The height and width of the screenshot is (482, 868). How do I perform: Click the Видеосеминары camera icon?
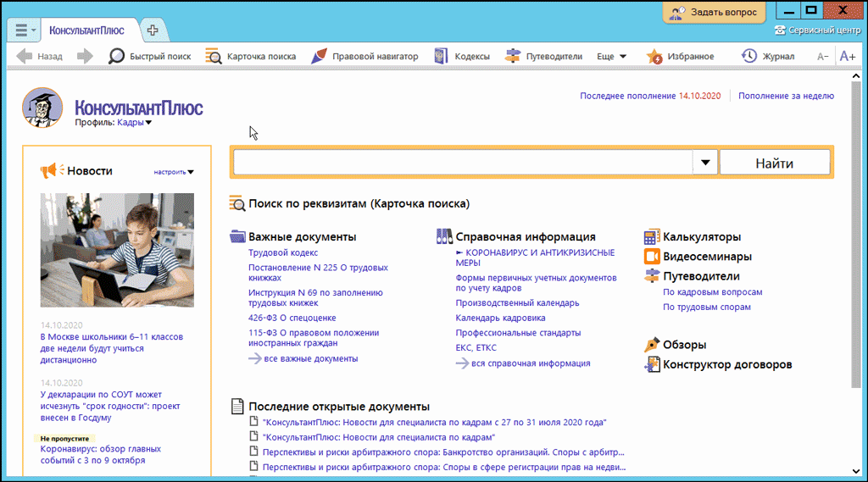click(652, 256)
